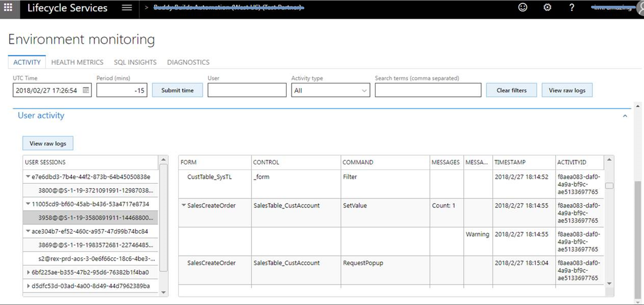Click the Clear filters button

click(x=511, y=90)
